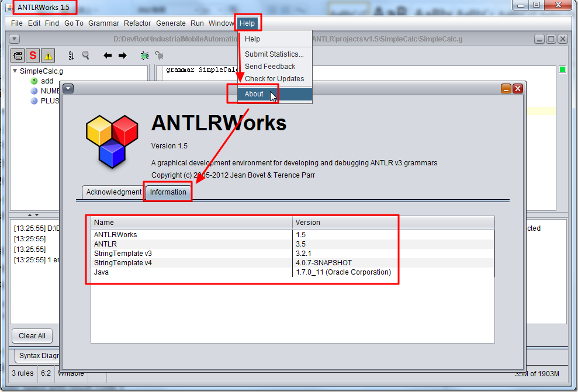Click the Help menu in menu bar
The width and height of the screenshot is (578, 392).
(247, 23)
